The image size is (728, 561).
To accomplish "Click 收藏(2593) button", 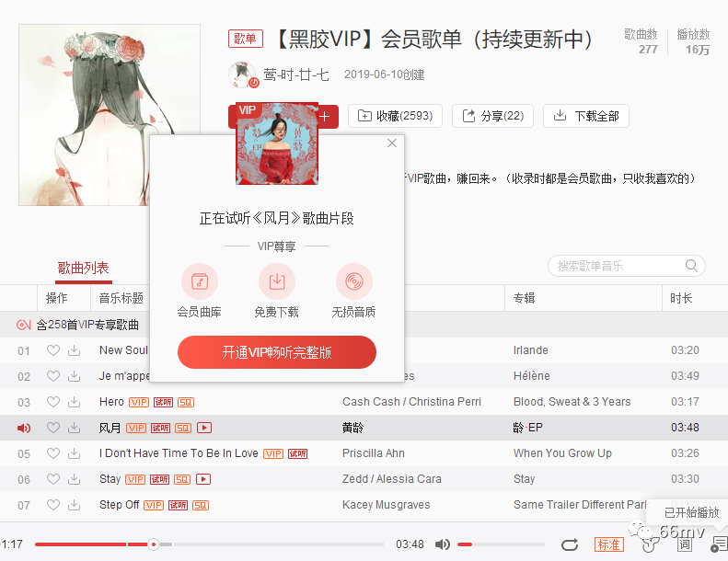I will (x=395, y=116).
